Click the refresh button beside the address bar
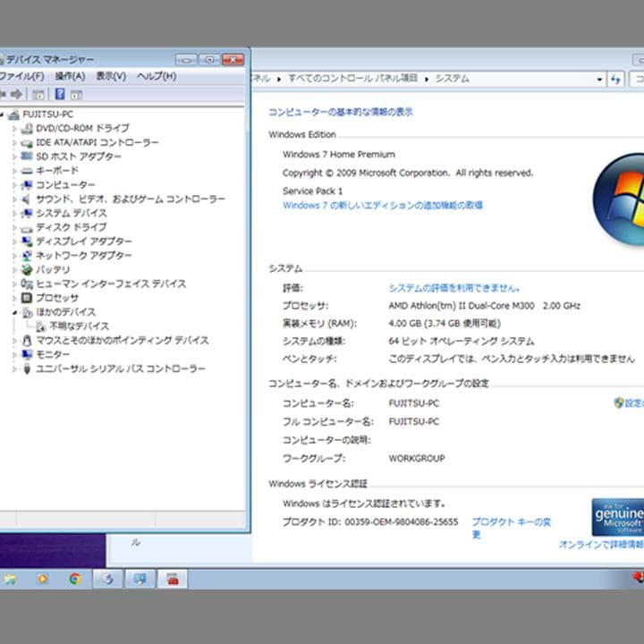644x644 pixels. tap(615, 80)
